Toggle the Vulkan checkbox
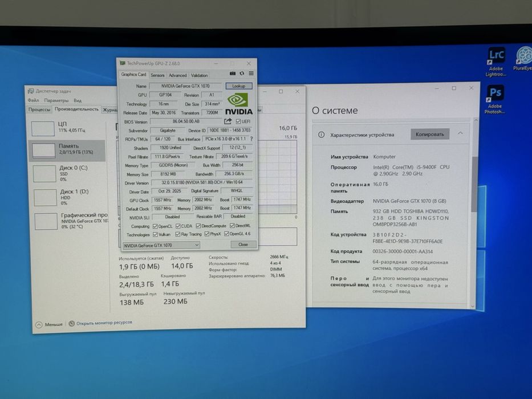The height and width of the screenshot is (399, 532). [x=155, y=234]
